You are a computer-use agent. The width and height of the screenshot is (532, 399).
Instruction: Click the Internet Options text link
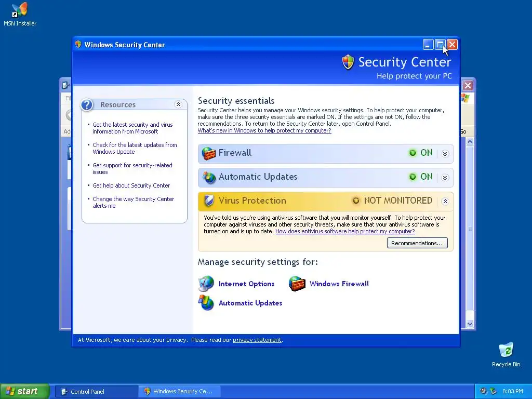click(x=246, y=284)
